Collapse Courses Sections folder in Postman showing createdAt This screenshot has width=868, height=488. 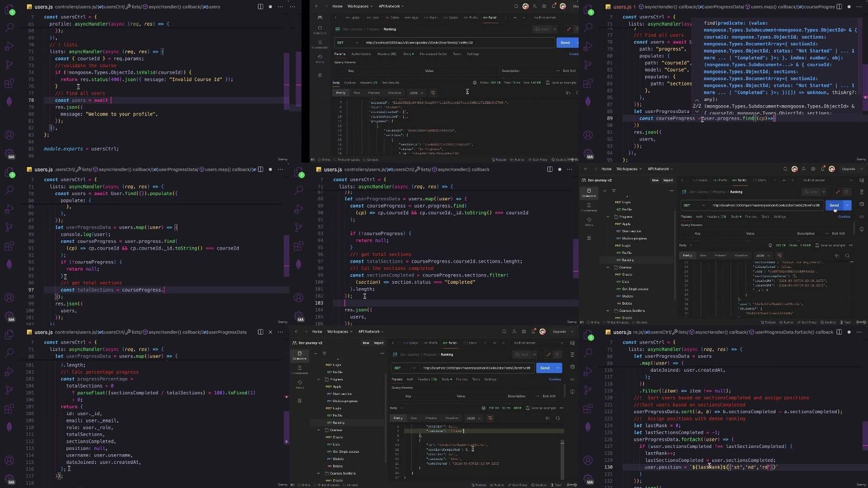[x=608, y=310]
